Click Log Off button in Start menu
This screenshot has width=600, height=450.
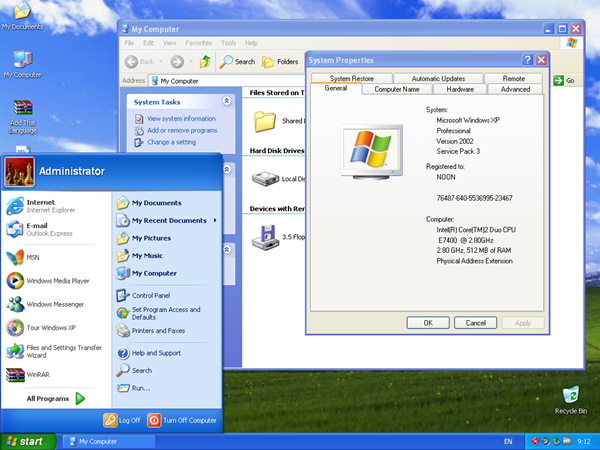coord(122,420)
